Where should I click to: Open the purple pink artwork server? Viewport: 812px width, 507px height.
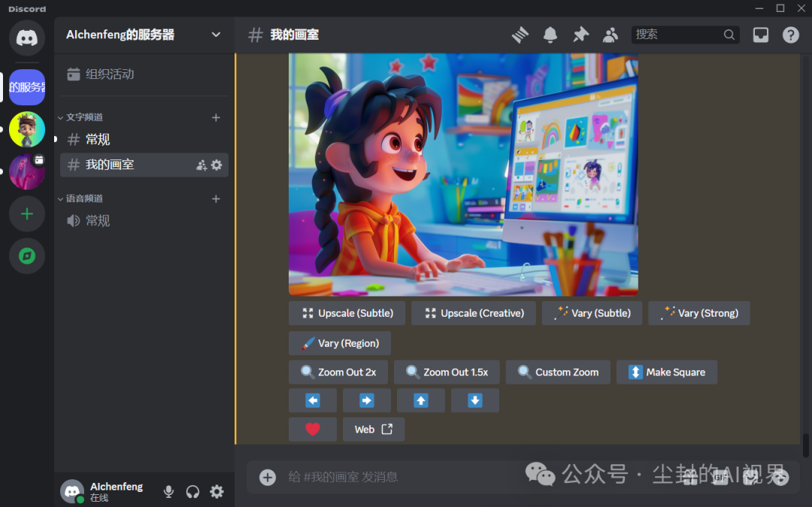pyautogui.click(x=27, y=172)
